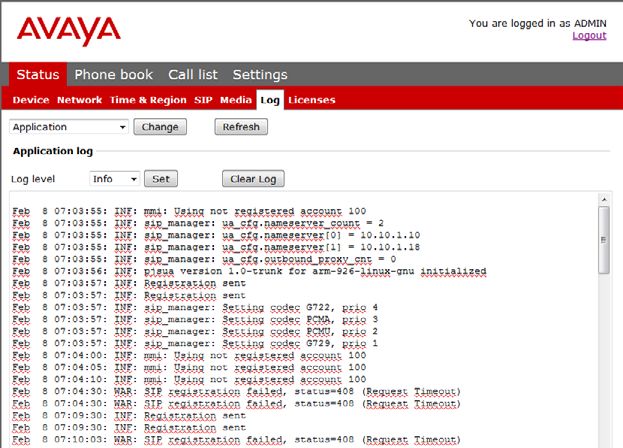Open the Application log type dropdown
623x448 pixels.
[x=69, y=127]
